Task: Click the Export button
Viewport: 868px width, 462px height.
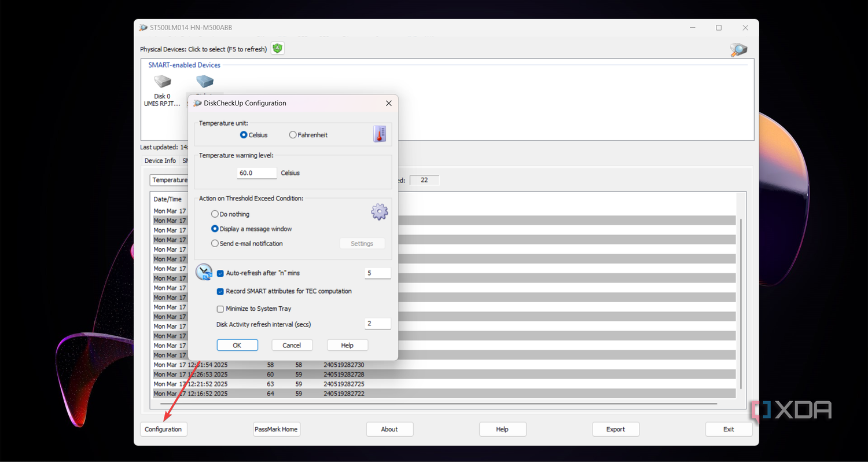Action: point(616,429)
